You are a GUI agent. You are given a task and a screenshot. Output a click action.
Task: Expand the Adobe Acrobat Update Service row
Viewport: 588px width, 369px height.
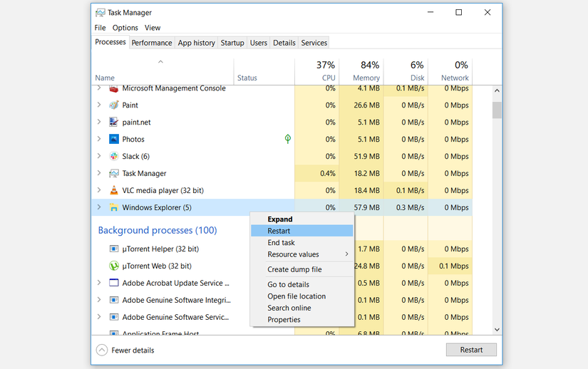pyautogui.click(x=99, y=283)
